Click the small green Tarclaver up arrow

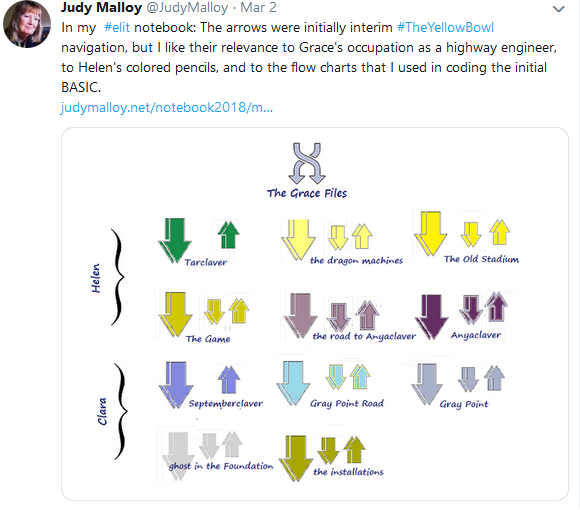pos(229,235)
